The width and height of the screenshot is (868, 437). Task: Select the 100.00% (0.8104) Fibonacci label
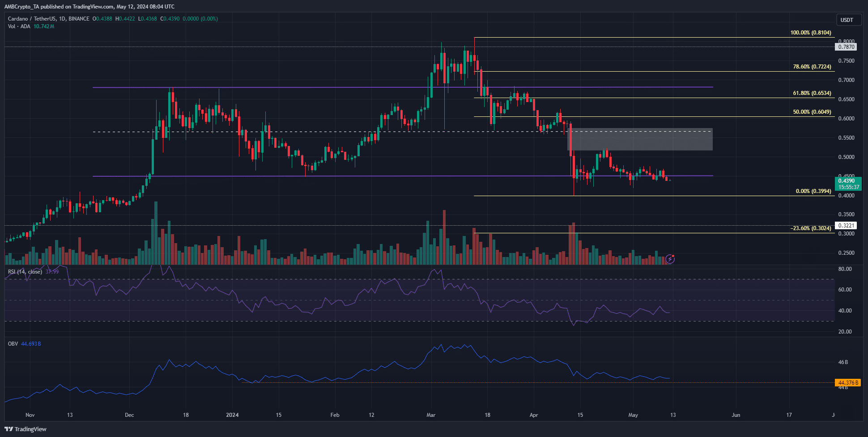811,33
